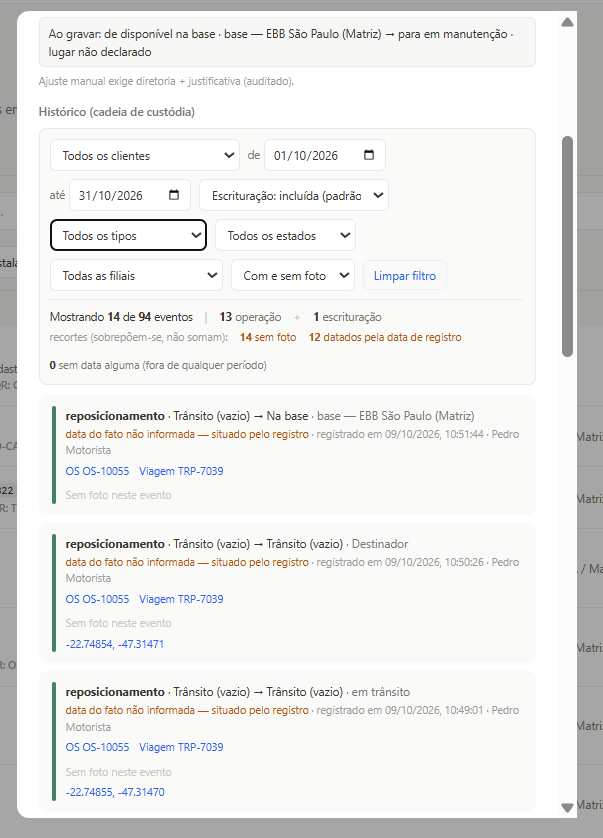This screenshot has width=603, height=838.
Task: Click '12 datados pela data de registro' text
Action: coord(385,337)
